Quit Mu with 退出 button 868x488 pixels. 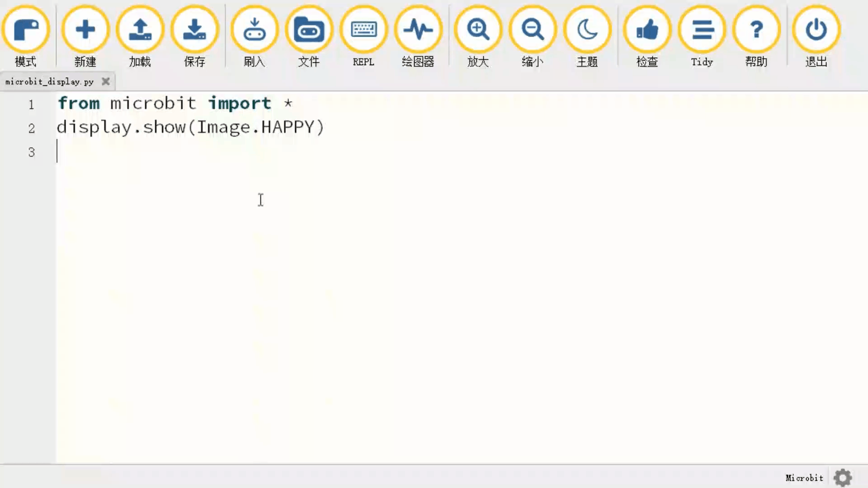[x=816, y=36]
